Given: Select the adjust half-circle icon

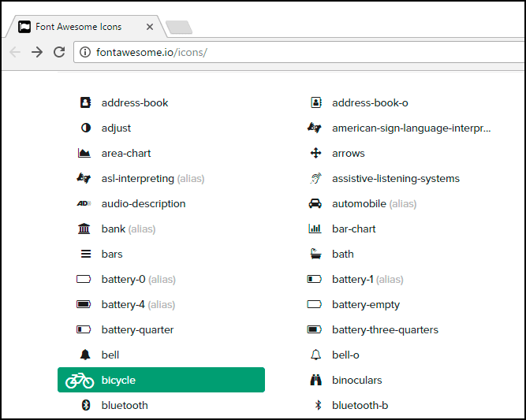Looking at the screenshot, I should pos(86,128).
